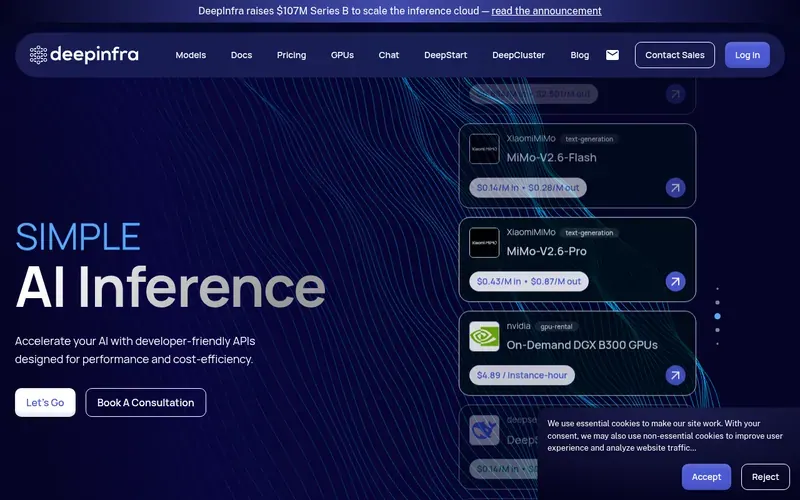Click text-generation tag on MiMo-V2.6-Flash card
Screen dimensions: 800x500
tap(589, 139)
